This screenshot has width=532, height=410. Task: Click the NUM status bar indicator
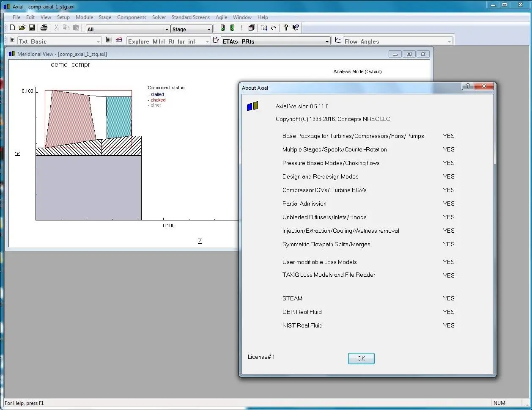pyautogui.click(x=499, y=403)
